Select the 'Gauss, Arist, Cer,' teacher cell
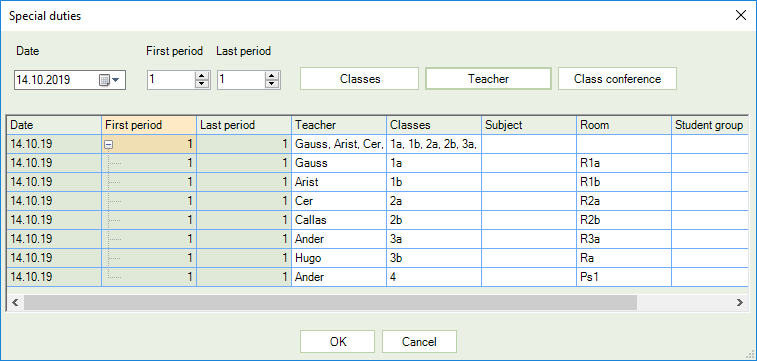The image size is (757, 361). [x=339, y=144]
